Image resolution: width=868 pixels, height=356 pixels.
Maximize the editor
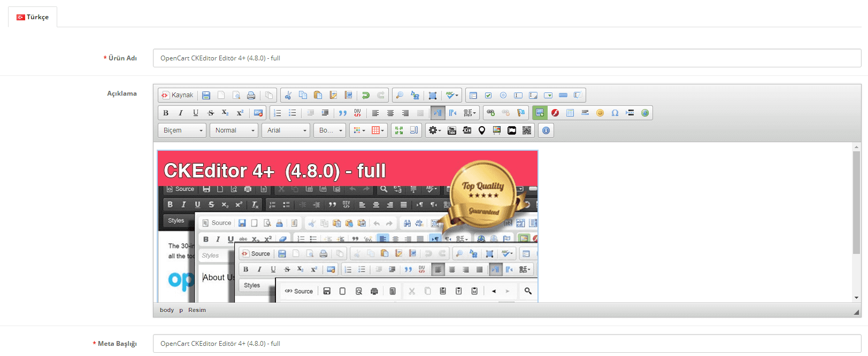click(x=399, y=130)
